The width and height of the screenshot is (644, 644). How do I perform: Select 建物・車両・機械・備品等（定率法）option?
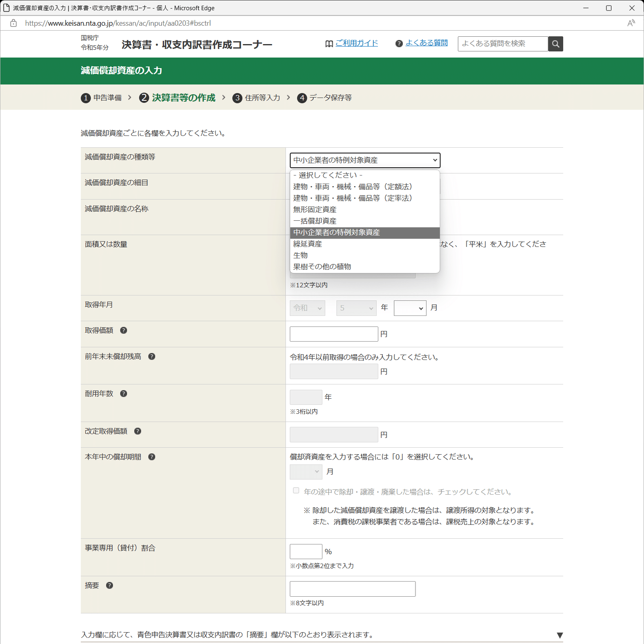365,198
